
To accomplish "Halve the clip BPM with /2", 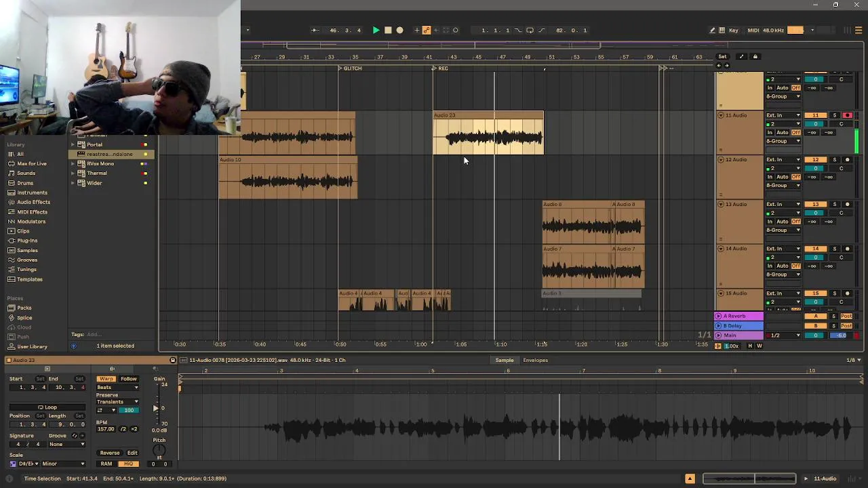I will click(x=123, y=429).
